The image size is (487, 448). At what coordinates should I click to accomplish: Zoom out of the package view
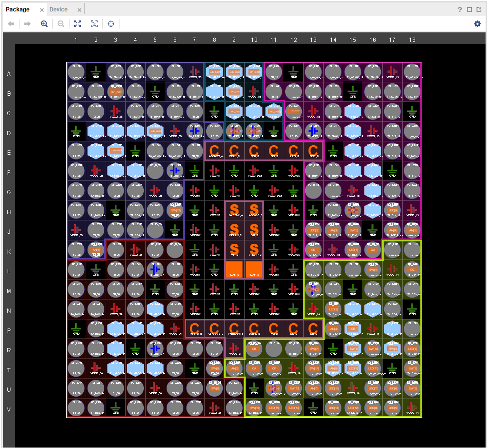61,24
